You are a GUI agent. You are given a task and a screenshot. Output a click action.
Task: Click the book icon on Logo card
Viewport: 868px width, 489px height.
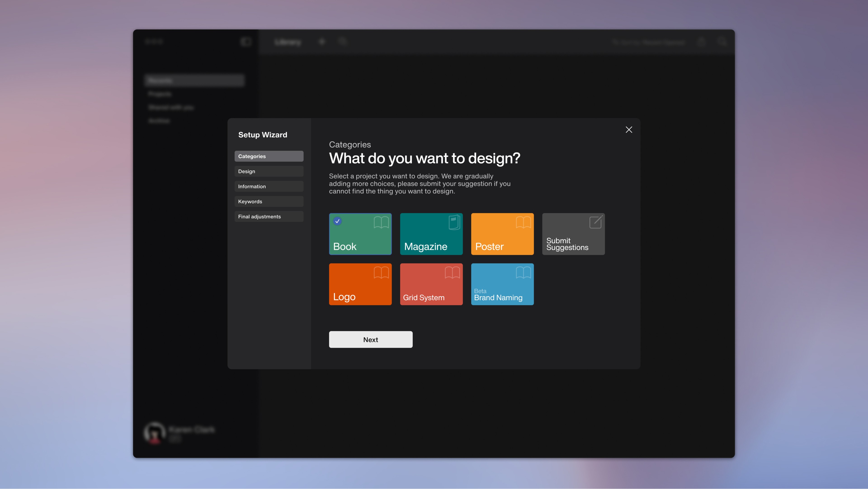[381, 272]
